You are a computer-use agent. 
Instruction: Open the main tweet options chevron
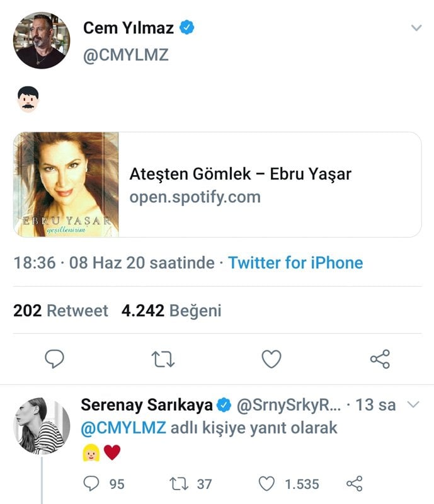click(x=416, y=28)
